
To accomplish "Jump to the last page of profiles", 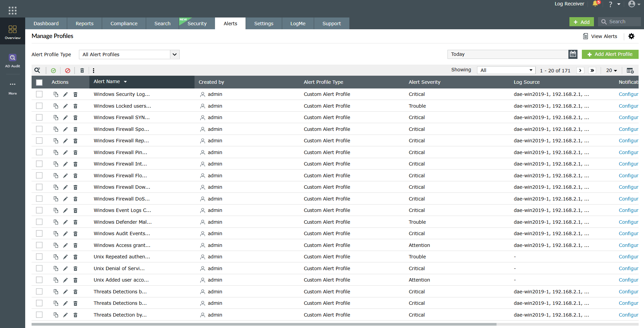I will tap(592, 70).
